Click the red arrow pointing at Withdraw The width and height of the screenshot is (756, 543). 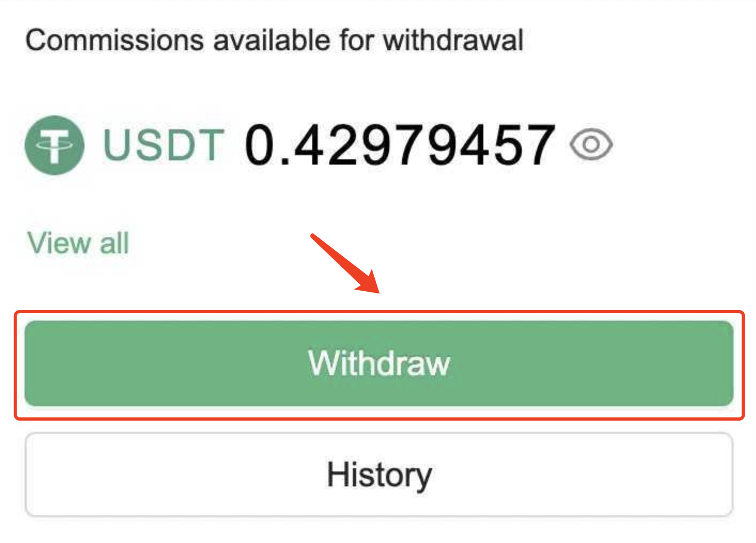348,264
